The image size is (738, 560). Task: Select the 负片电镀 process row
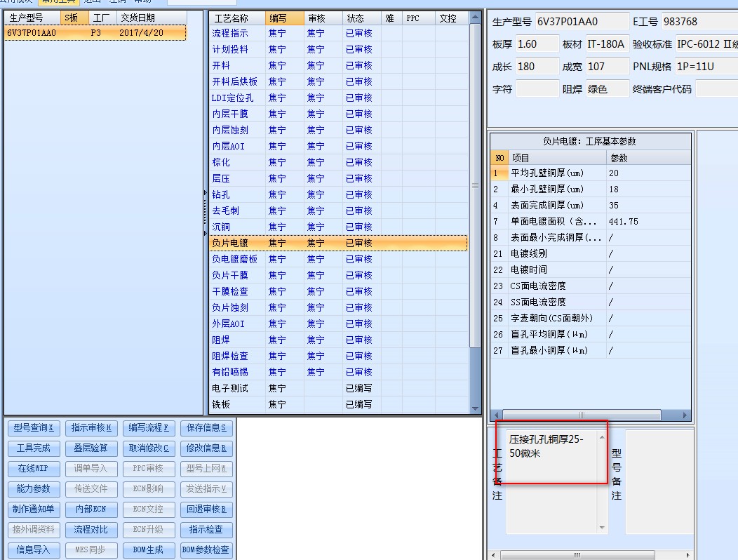pos(339,243)
